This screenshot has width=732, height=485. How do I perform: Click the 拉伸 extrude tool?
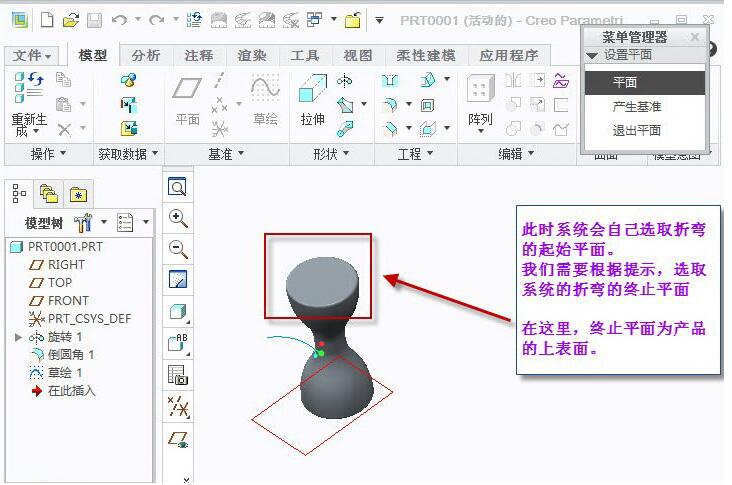click(x=312, y=100)
